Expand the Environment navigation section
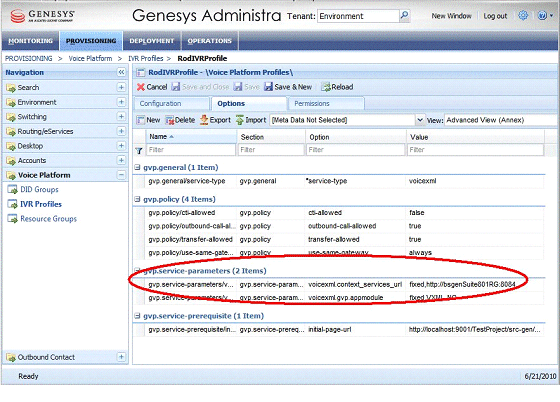The width and height of the screenshot is (560, 402). pos(121,102)
